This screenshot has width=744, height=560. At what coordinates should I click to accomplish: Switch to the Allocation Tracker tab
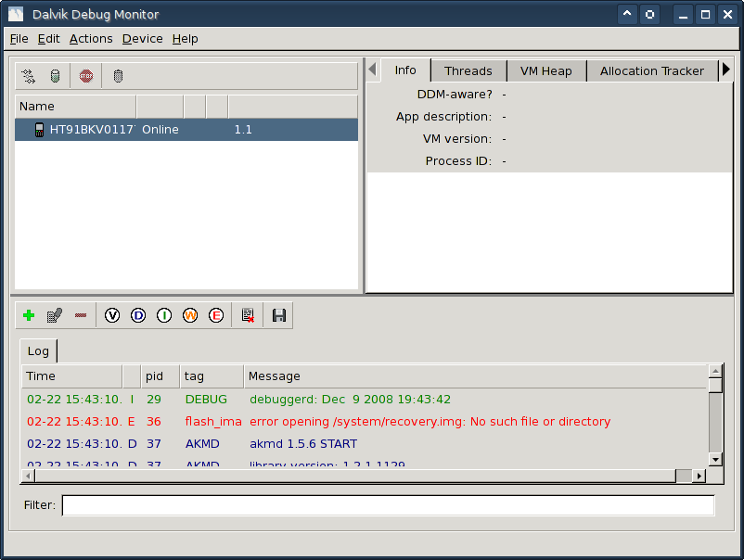[652, 71]
